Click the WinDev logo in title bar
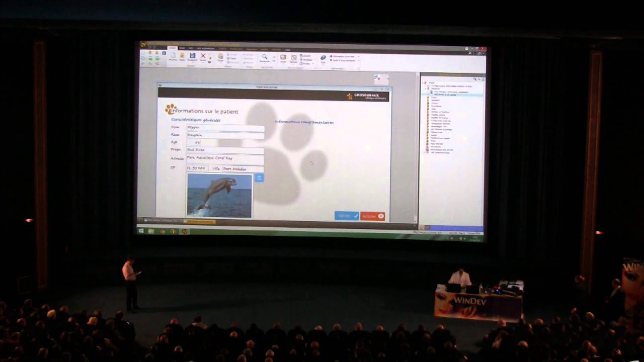Screen dimensions: 644x362 [x=143, y=45]
